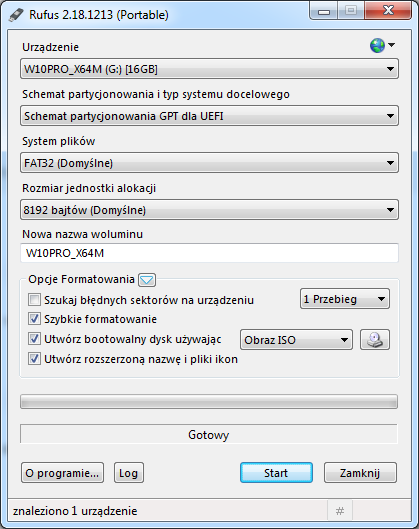Uncheck Szybkie formatowanie option

[x=34, y=319]
